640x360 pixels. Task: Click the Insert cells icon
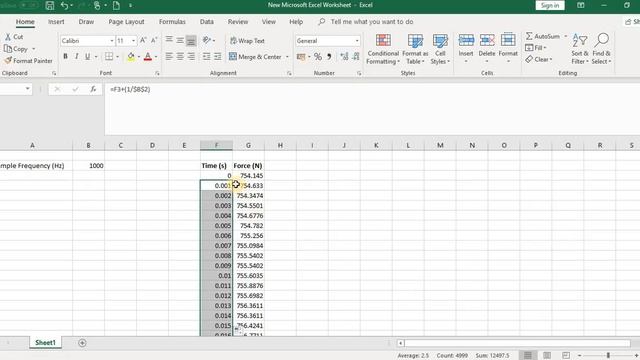tap(466, 40)
